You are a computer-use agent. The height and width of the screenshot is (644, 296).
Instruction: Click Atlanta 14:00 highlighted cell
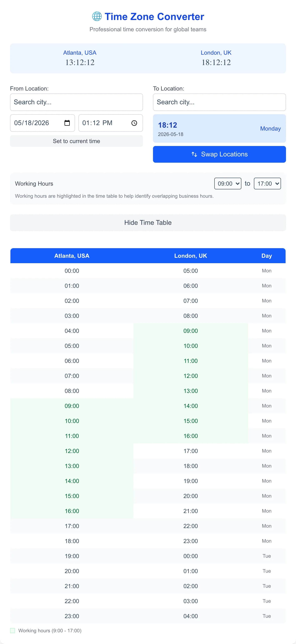pyautogui.click(x=72, y=481)
